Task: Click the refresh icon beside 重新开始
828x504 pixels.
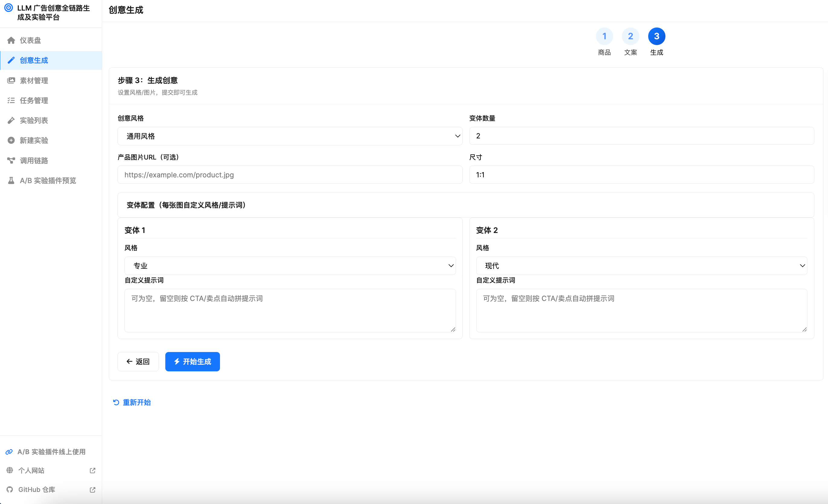Action: [x=116, y=402]
